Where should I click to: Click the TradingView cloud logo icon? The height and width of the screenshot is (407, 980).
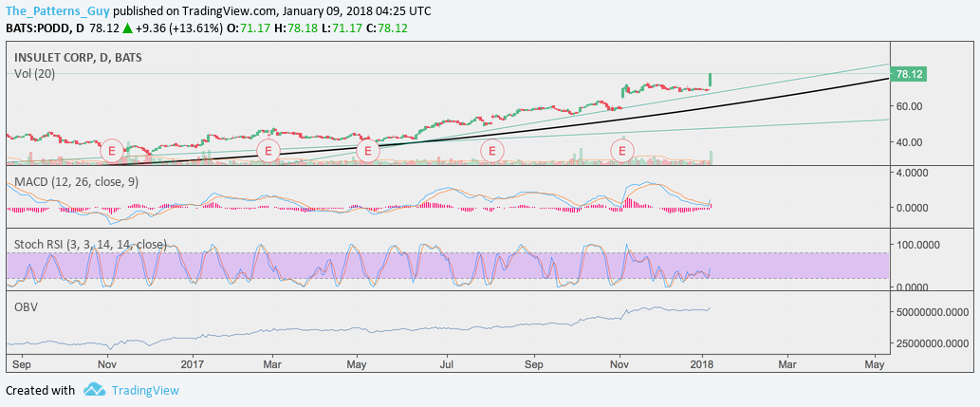[94, 390]
